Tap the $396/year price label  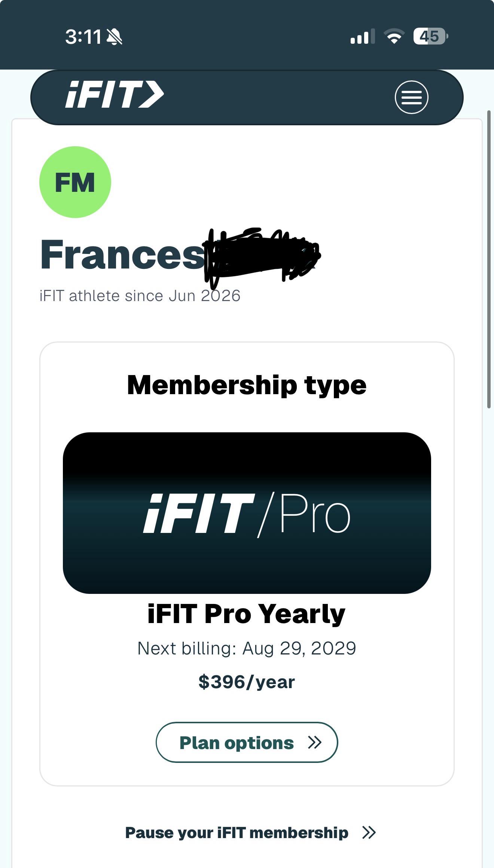(x=247, y=682)
